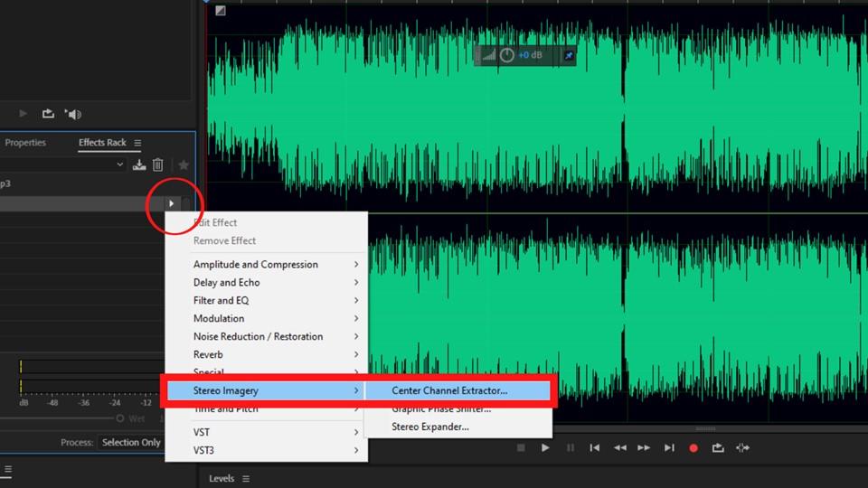
Task: Toggle Skip Selection icon in transport
Action: click(x=743, y=447)
